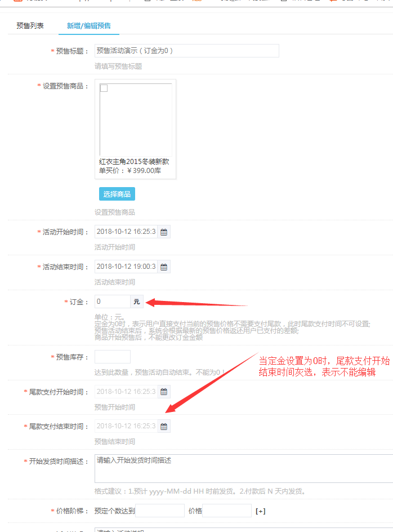Click the 元 unit label beside 订金
Viewport: 393px width, 532px height.
coord(137,302)
